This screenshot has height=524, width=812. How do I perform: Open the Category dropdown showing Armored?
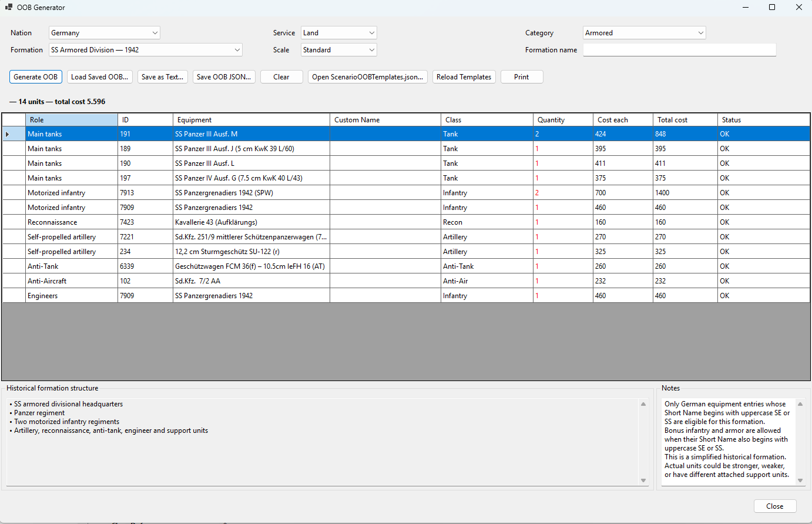point(645,33)
